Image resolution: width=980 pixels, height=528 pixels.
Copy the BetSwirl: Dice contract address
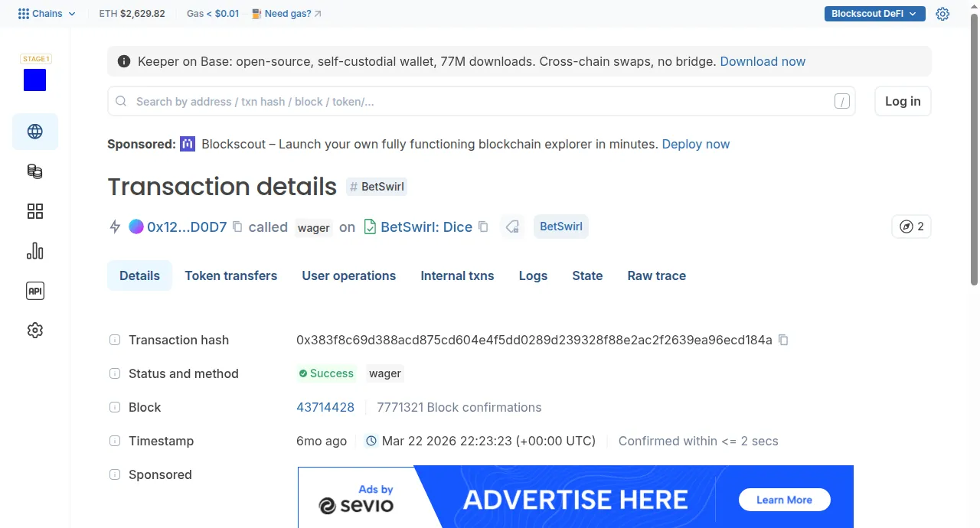[483, 227]
